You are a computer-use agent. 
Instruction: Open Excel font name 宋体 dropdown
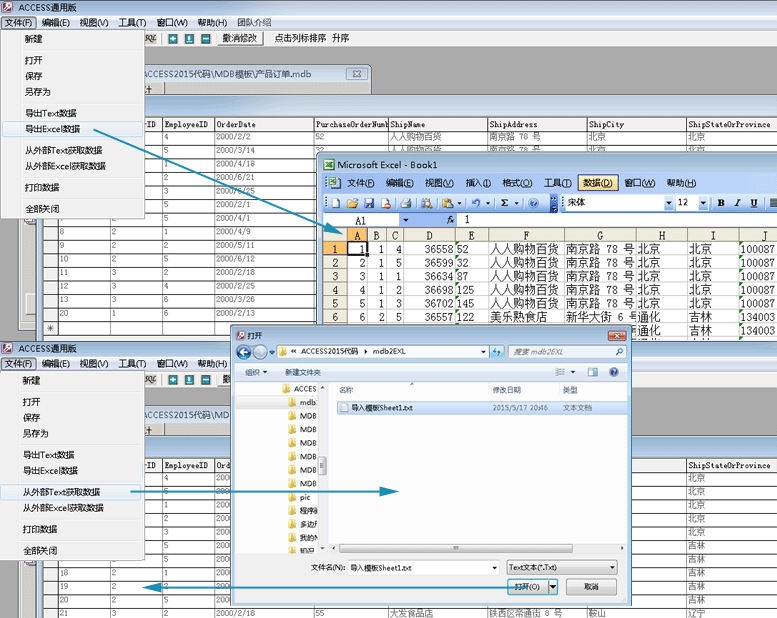click(x=668, y=203)
